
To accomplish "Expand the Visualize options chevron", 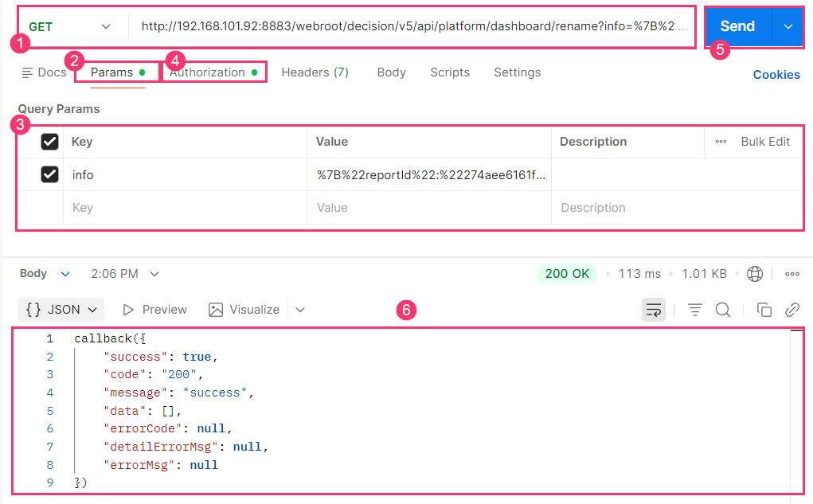I will pos(300,310).
